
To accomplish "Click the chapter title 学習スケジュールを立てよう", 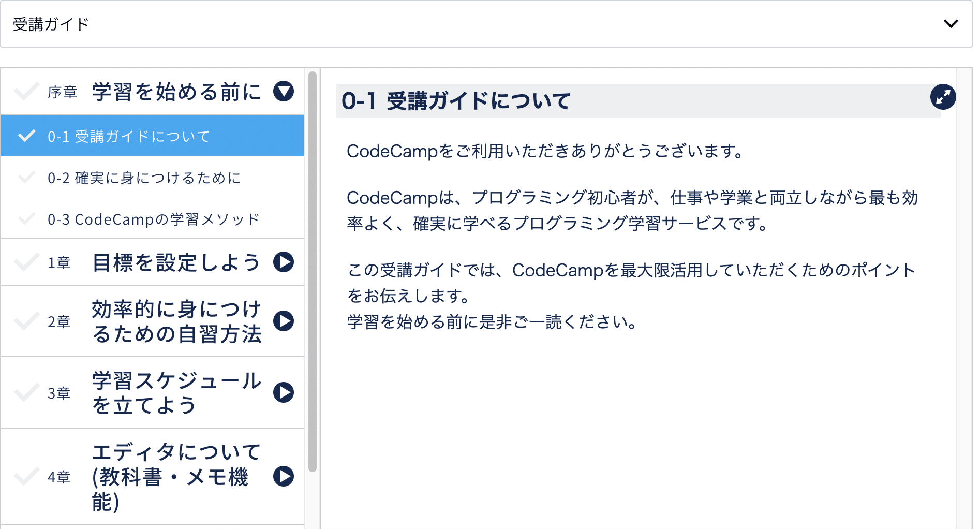I will [x=176, y=393].
